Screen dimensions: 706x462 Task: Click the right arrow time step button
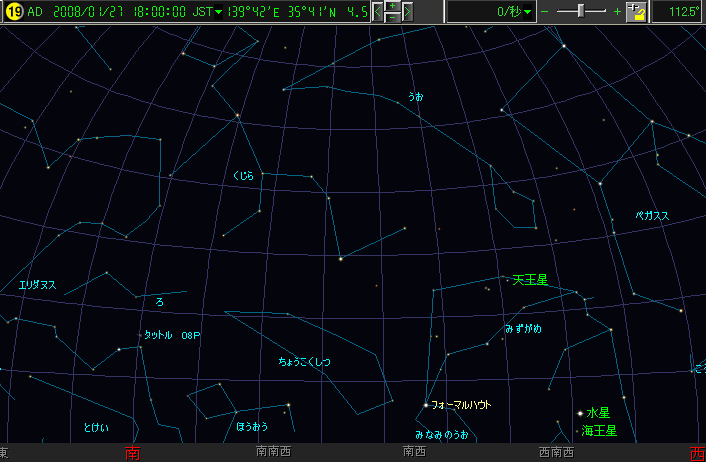click(407, 12)
